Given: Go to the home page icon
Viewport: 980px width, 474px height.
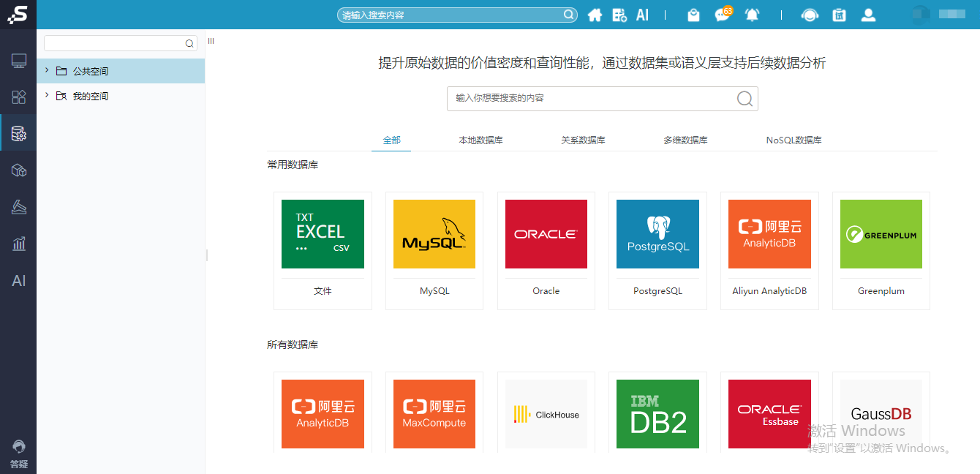Looking at the screenshot, I should [595, 15].
